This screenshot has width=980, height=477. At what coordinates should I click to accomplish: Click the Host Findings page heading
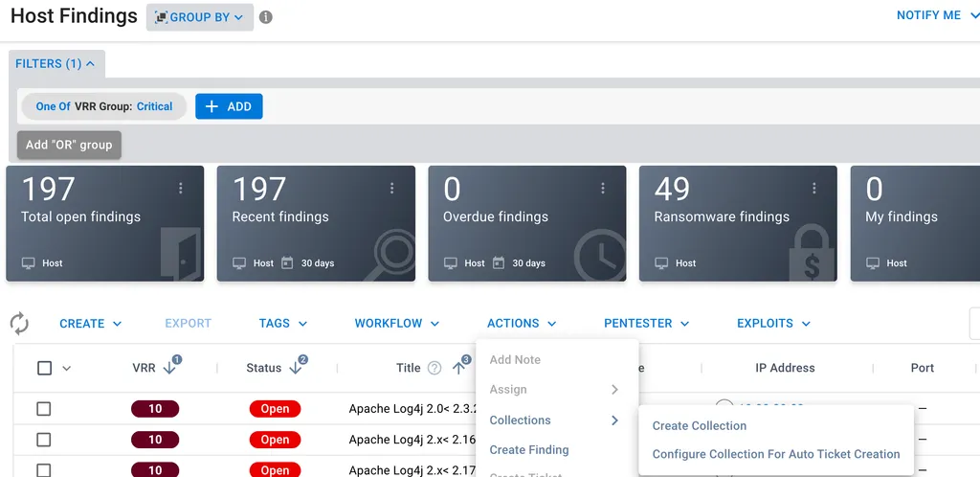[x=74, y=15]
